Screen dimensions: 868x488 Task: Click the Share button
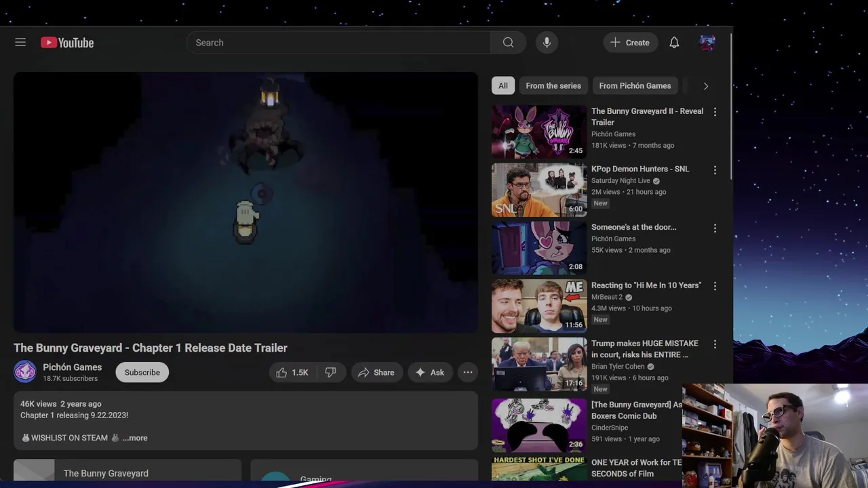pos(376,372)
